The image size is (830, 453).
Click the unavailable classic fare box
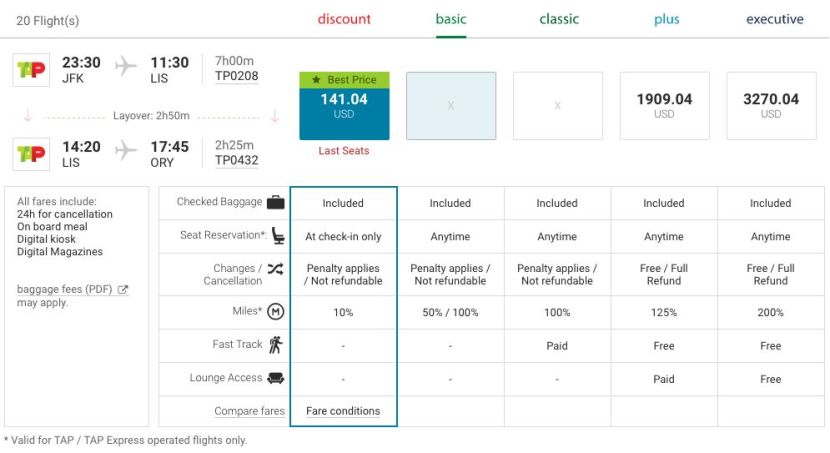click(x=558, y=106)
